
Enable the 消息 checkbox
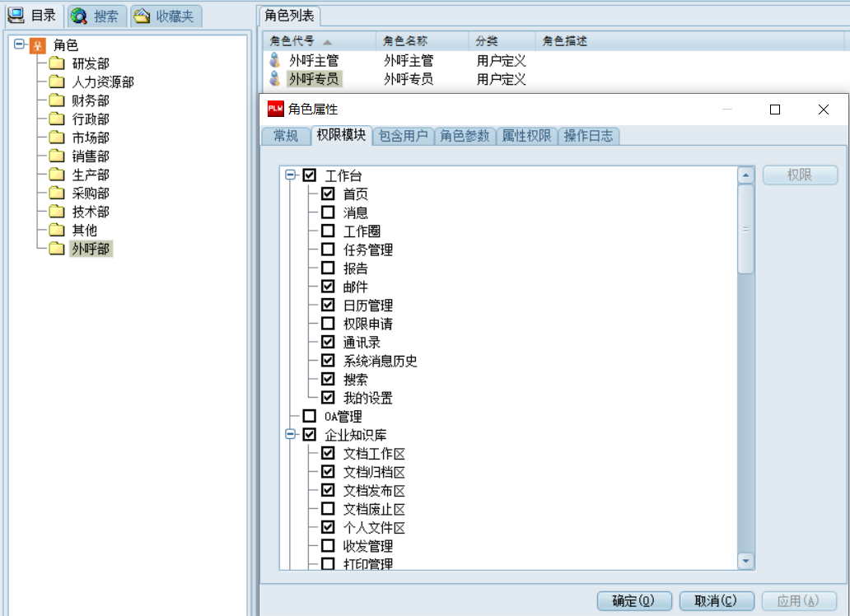(x=328, y=212)
